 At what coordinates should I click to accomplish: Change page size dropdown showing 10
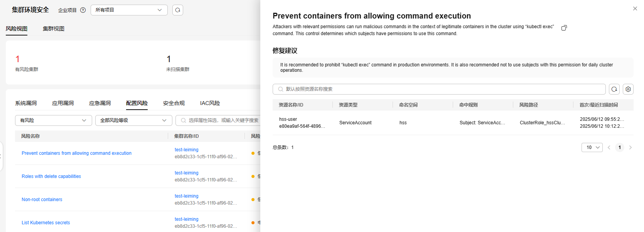(592, 147)
